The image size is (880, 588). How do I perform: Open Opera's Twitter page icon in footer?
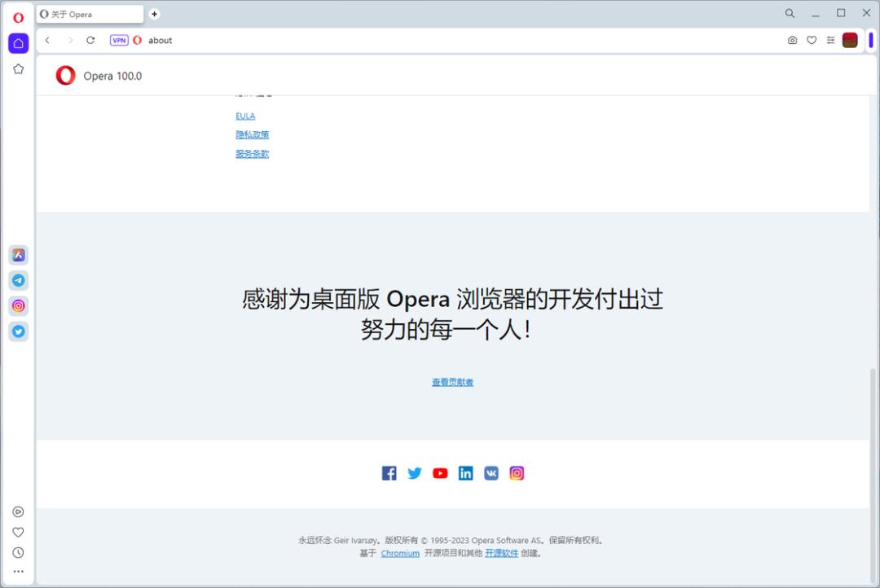pos(415,473)
